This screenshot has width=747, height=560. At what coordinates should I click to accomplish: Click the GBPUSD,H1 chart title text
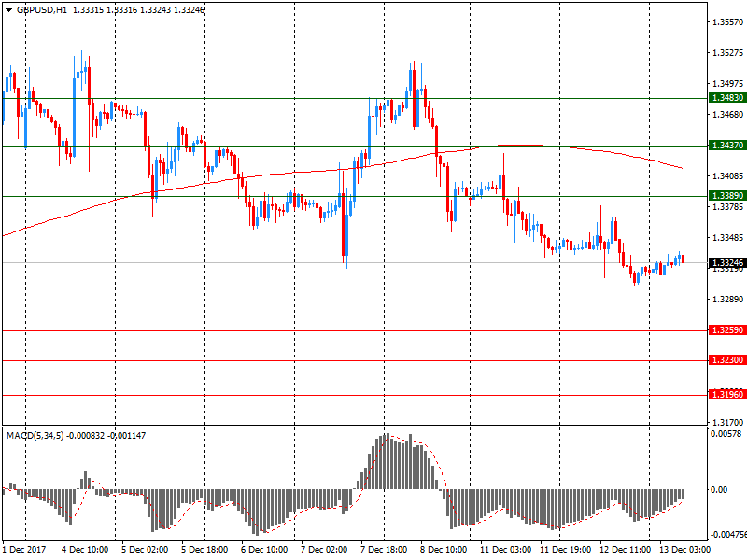coord(42,10)
